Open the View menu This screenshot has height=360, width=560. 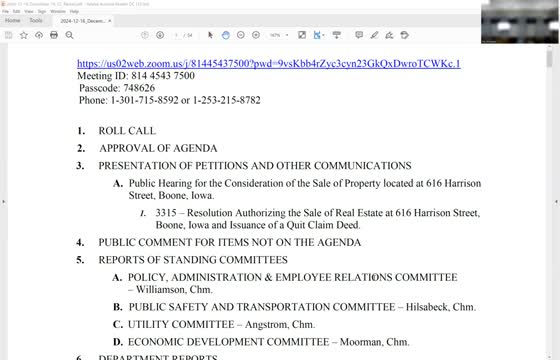tap(29, 11)
